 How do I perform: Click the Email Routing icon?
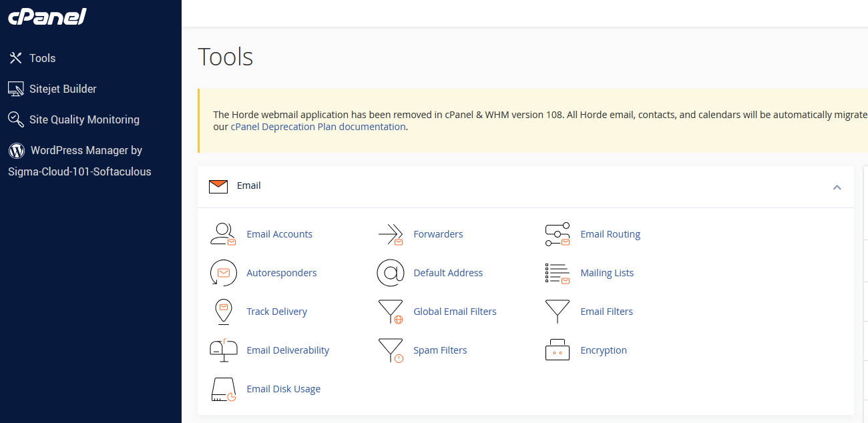(x=557, y=234)
